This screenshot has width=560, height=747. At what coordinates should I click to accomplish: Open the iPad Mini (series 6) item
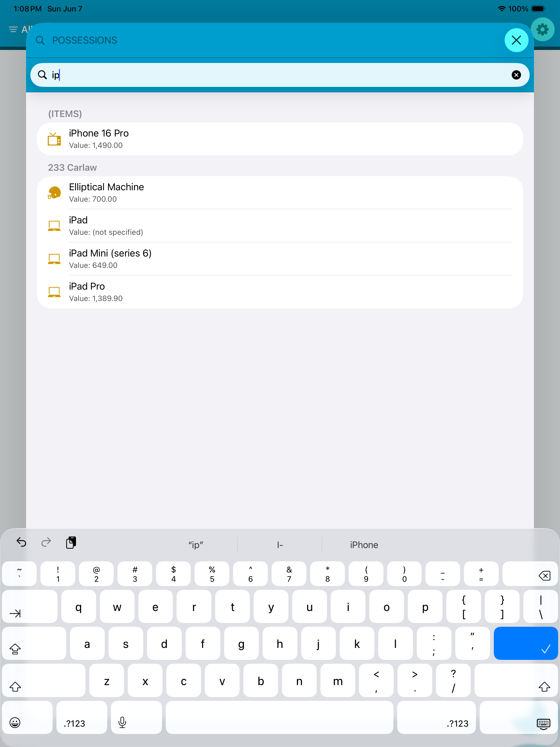point(280,259)
